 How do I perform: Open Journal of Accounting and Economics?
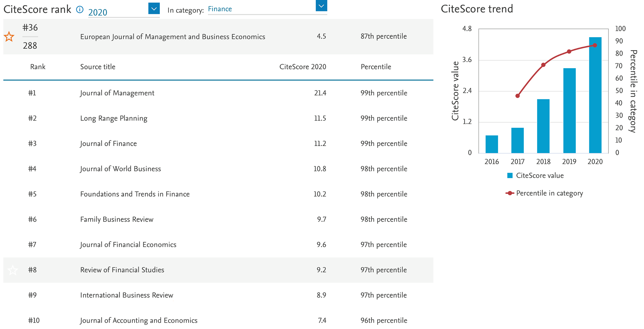click(139, 321)
